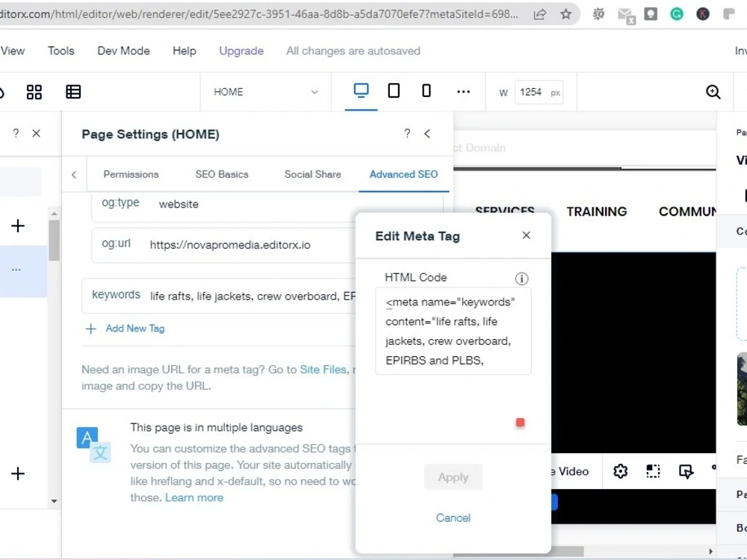Click the lower plus icon in left panel
This screenshot has width=747, height=560.
[x=18, y=473]
